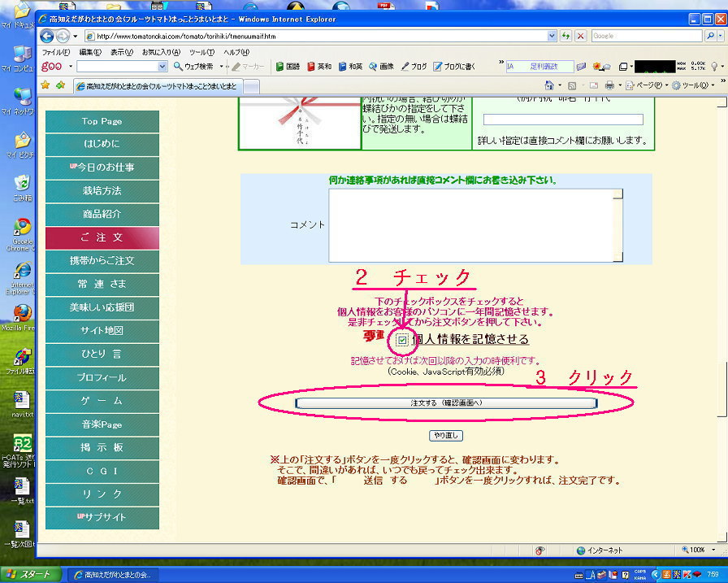Click the 注文する（確認画面へ） button
The image size is (728, 583).
[446, 402]
